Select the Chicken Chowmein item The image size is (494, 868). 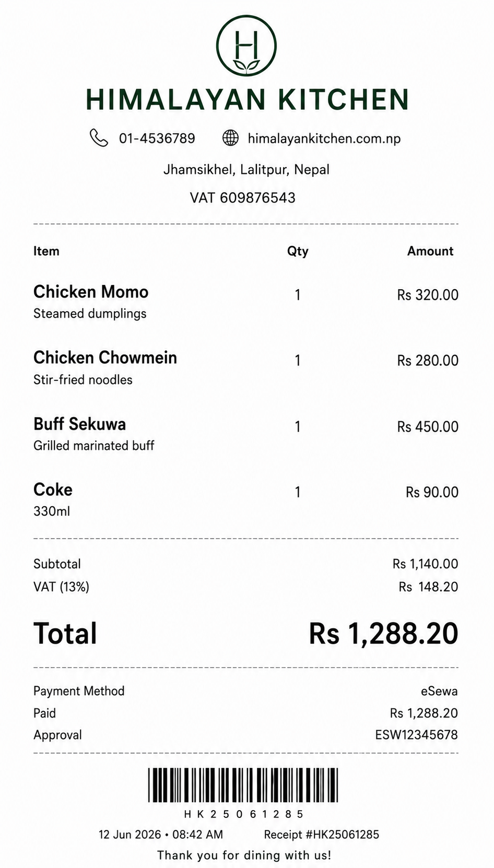tap(105, 358)
